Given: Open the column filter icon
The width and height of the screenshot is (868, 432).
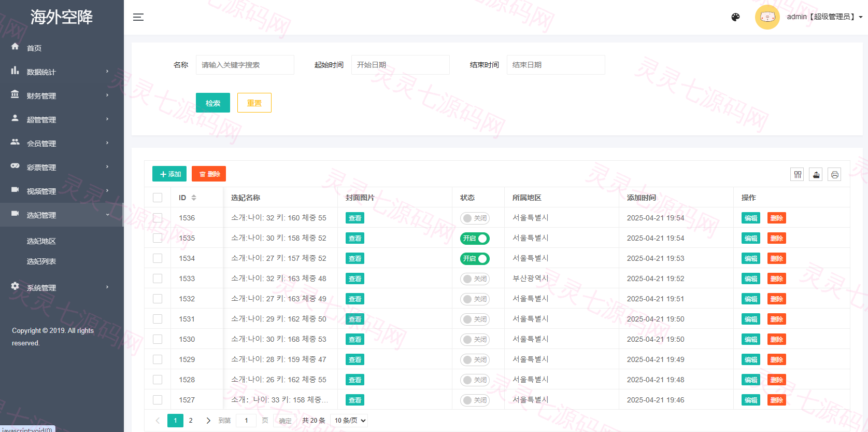Looking at the screenshot, I should click(798, 175).
